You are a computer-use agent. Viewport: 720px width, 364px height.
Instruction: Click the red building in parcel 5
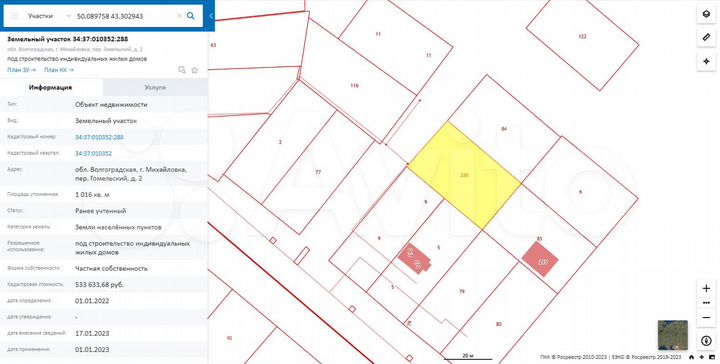pyautogui.click(x=415, y=260)
